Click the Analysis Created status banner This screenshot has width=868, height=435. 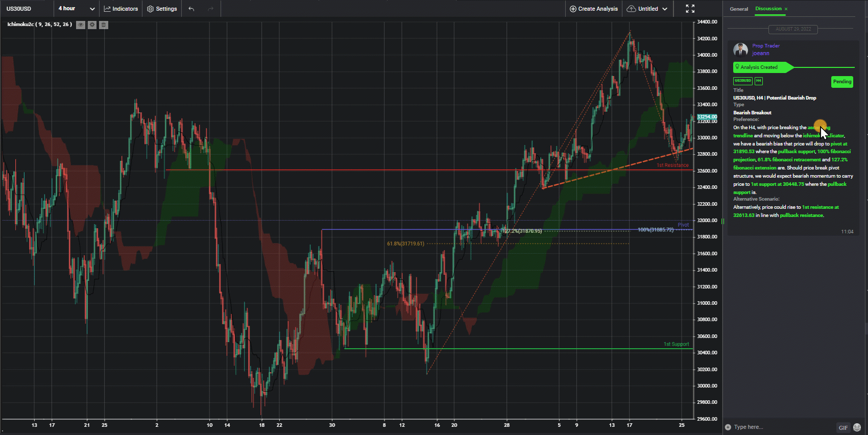tap(763, 67)
